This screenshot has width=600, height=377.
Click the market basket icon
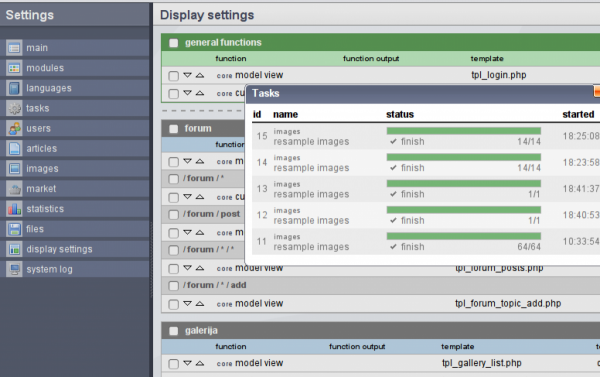(14, 189)
